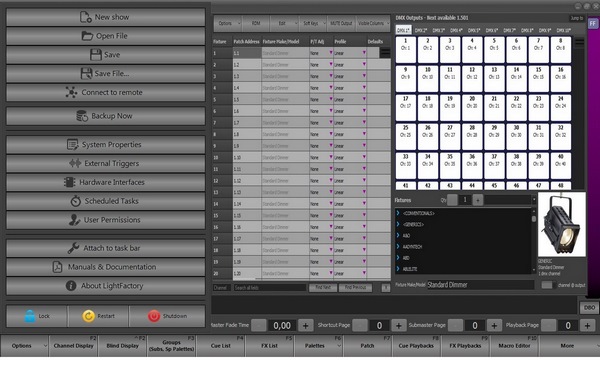Viewport: 600px width, 377px height.
Task: Open the Edit dropdown in patch toolbar
Action: click(284, 23)
